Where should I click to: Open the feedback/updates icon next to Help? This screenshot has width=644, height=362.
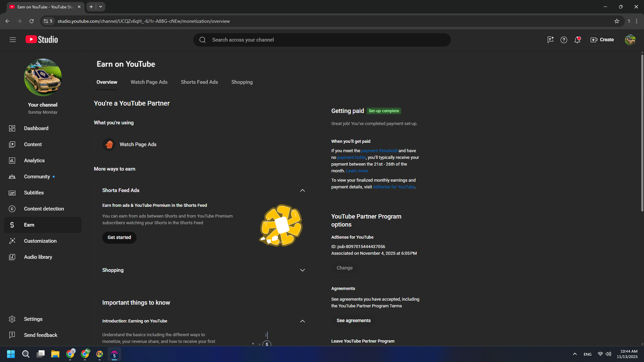[x=550, y=40]
